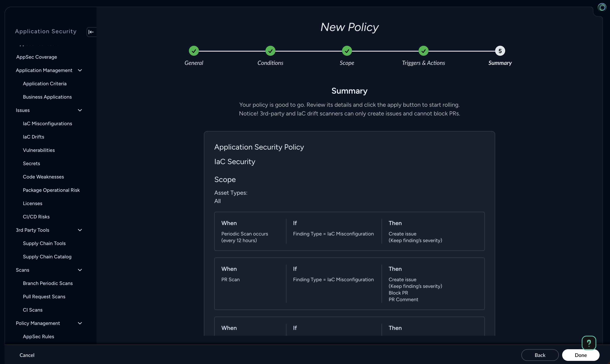610x364 pixels.
Task: Navigate to Pull Request Scans
Action: [44, 297]
